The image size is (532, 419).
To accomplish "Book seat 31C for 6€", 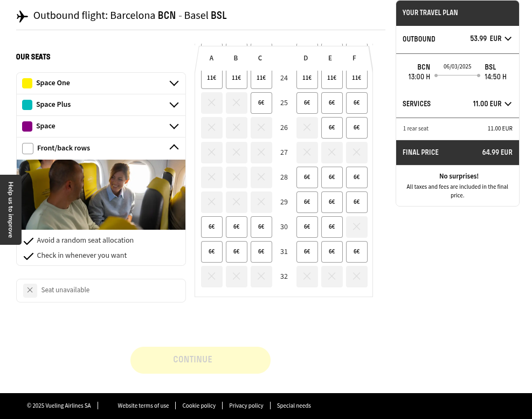I will tap(261, 252).
